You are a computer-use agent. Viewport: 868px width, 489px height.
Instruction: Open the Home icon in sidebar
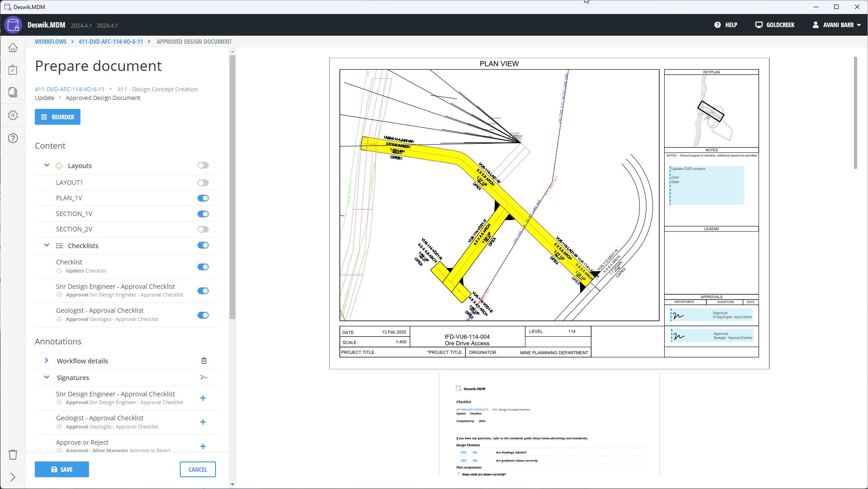click(13, 48)
